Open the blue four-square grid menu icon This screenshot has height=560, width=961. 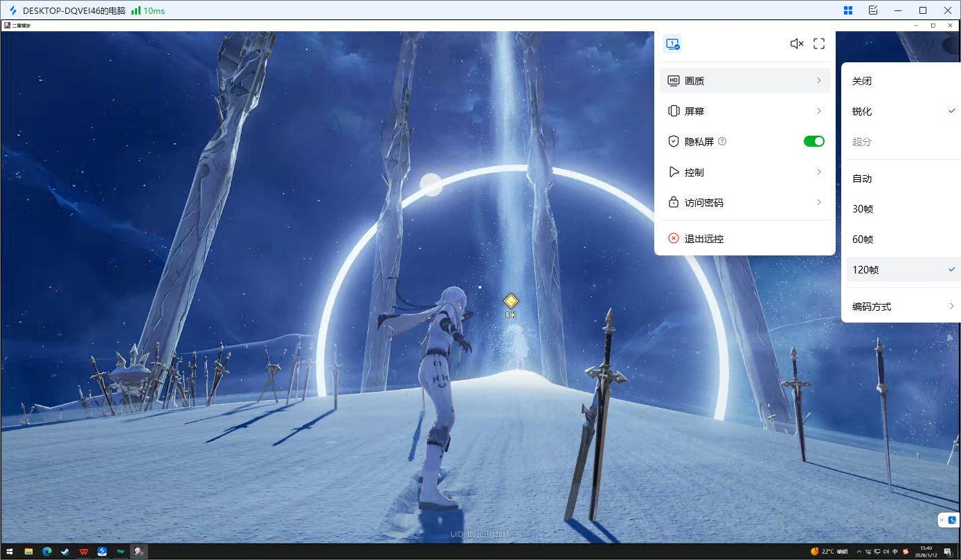pyautogui.click(x=848, y=10)
